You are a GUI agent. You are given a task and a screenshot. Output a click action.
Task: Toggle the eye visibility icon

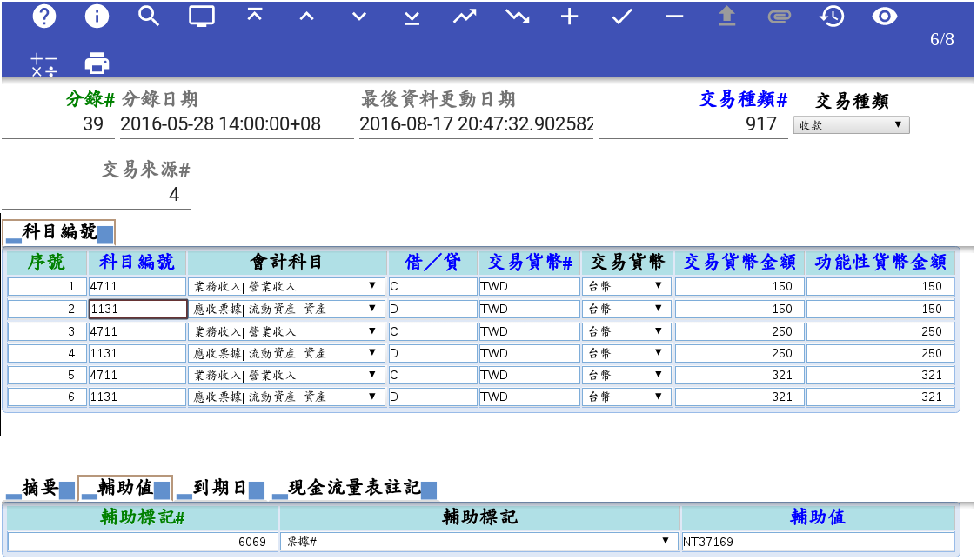coord(884,17)
